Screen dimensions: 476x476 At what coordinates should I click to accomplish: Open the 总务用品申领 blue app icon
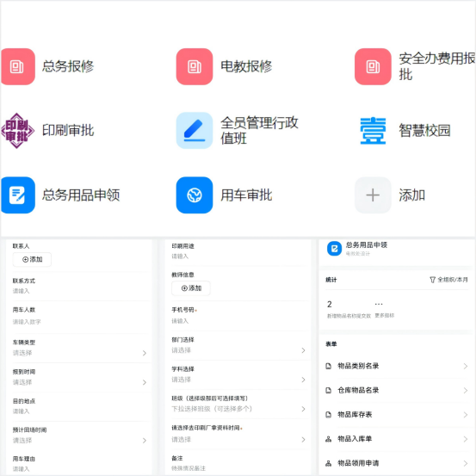coord(18,195)
